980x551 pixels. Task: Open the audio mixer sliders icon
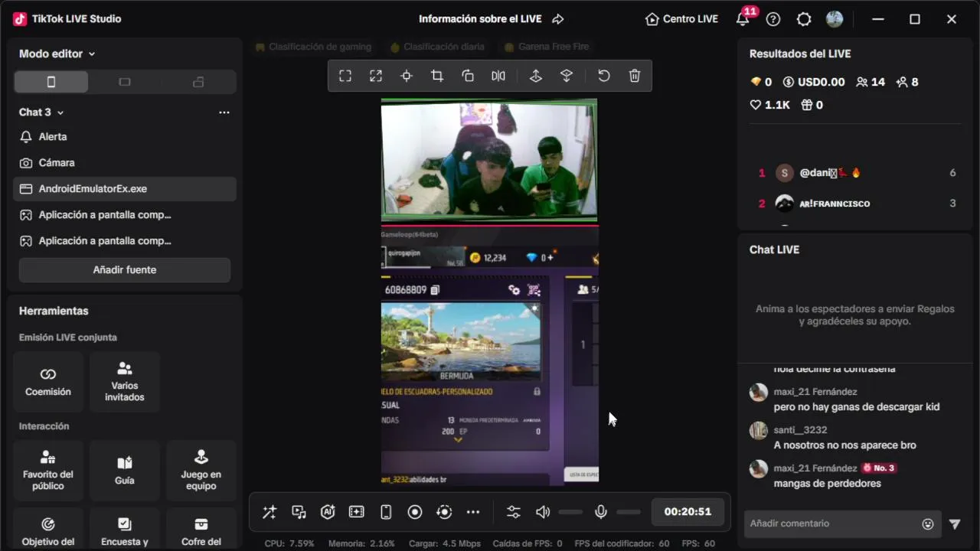point(513,512)
